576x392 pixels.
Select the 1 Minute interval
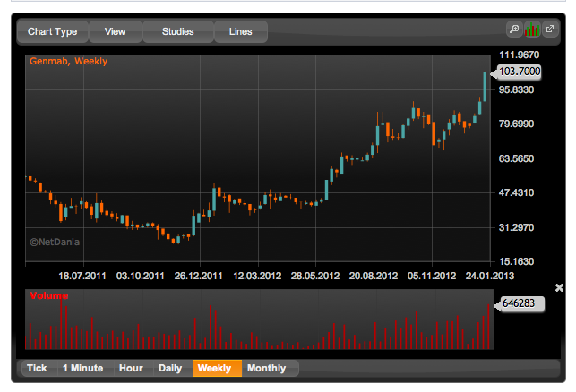click(x=83, y=368)
